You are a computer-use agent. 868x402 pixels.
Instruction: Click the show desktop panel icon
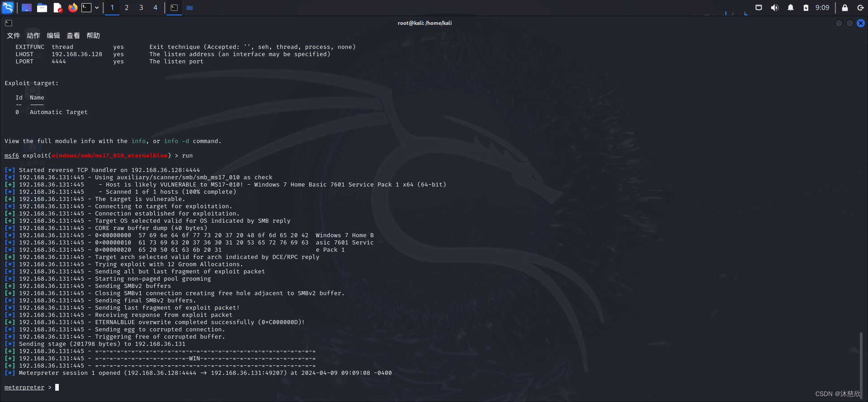[27, 8]
